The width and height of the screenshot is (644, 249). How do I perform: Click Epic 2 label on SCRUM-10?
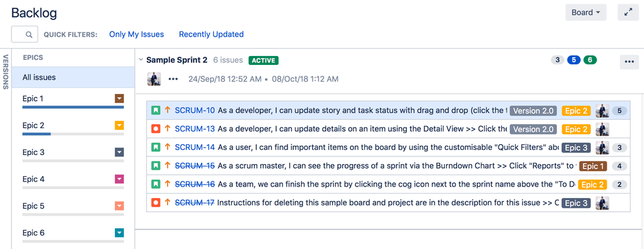[576, 111]
